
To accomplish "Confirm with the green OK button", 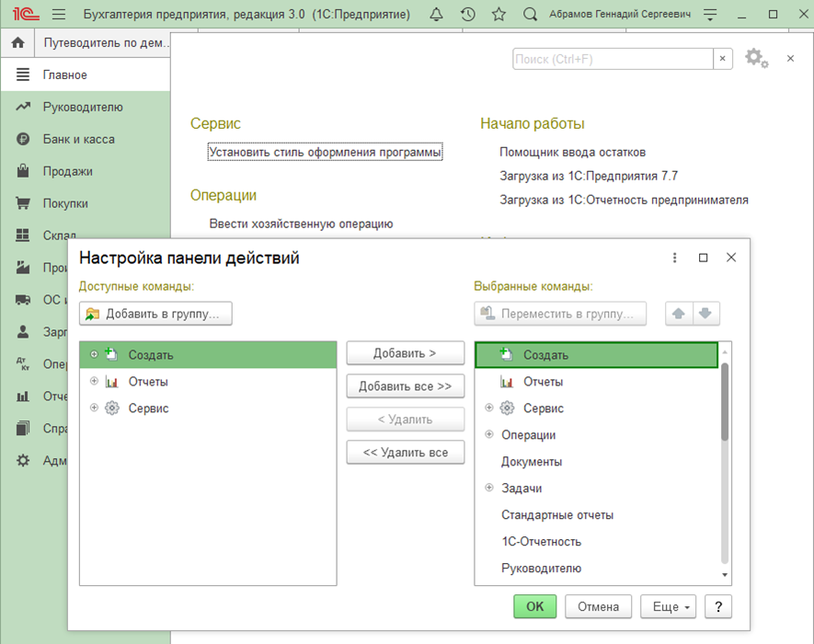I will [x=534, y=606].
